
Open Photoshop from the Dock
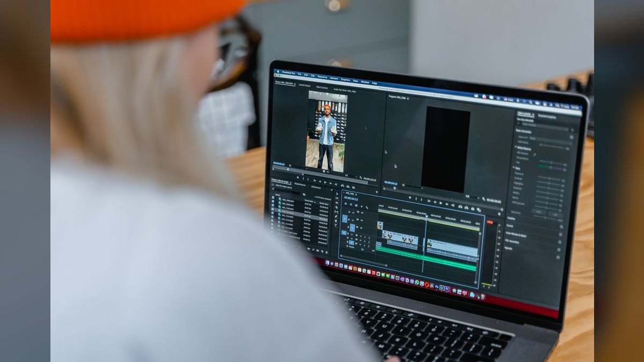[x=437, y=286]
